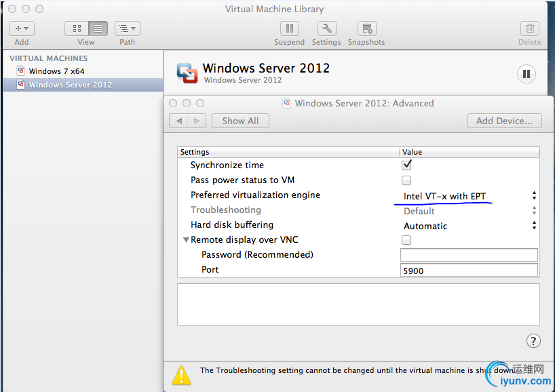Click the Password (Recommended) label
555x392 pixels.
tap(257, 255)
